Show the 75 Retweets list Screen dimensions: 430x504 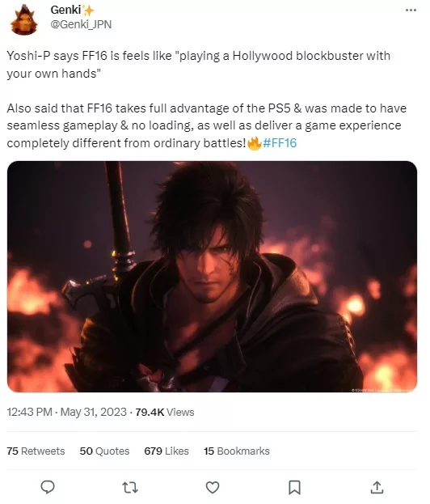pyautogui.click(x=36, y=451)
